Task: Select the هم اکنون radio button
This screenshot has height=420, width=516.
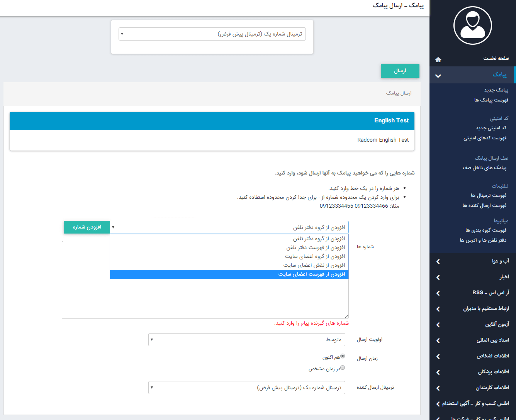Action: click(x=343, y=356)
